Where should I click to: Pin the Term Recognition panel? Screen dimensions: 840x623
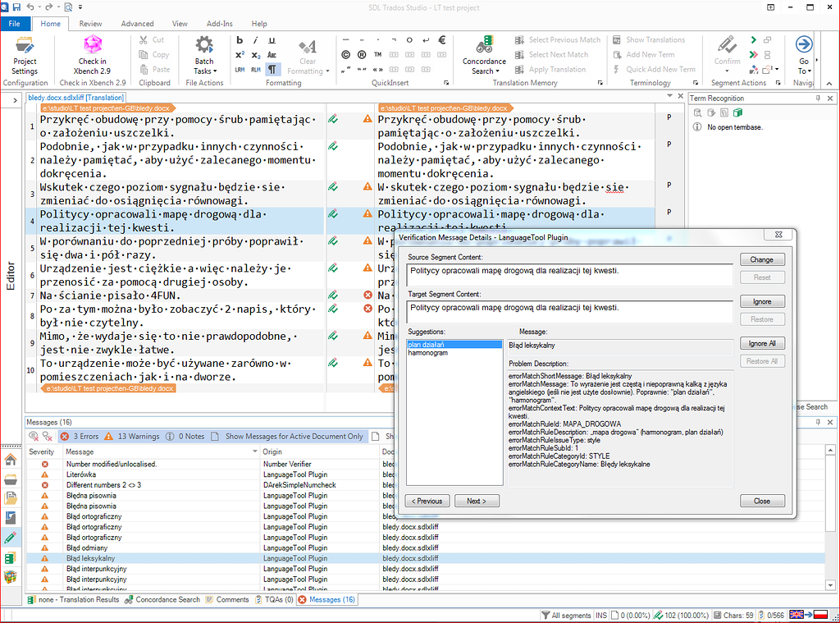point(818,98)
